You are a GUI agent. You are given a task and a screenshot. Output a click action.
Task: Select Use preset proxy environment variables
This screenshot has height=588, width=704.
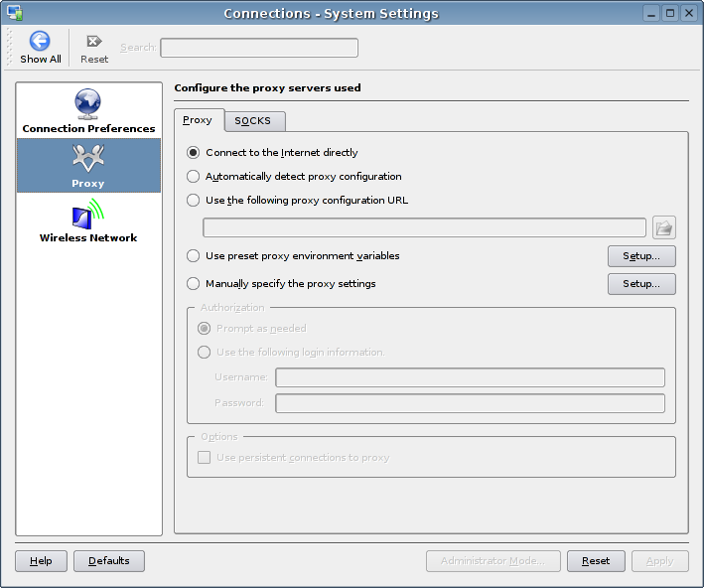click(194, 256)
